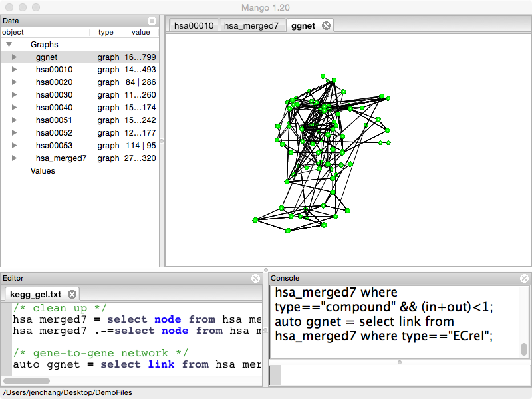Collapse the Graphs tree group
This screenshot has width=532, height=399.
9,45
